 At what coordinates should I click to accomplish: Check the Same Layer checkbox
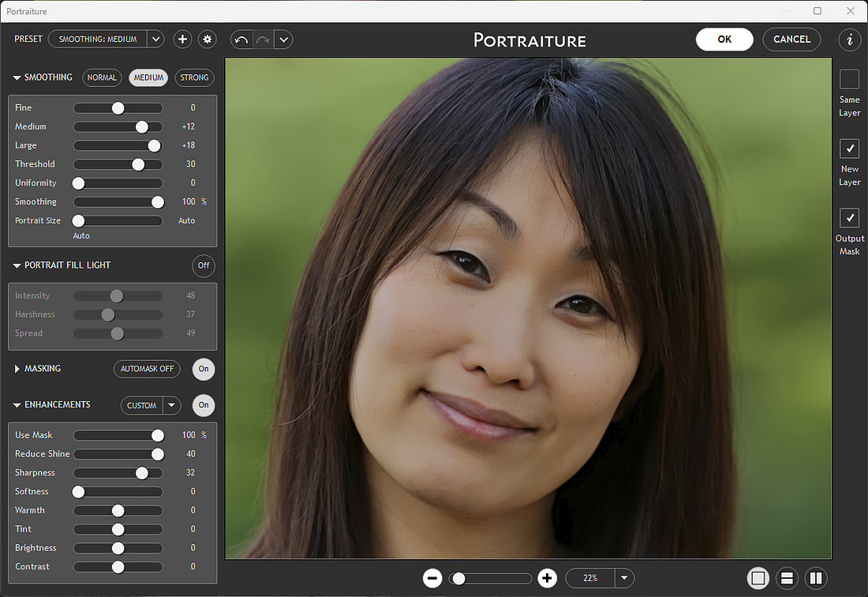[849, 79]
